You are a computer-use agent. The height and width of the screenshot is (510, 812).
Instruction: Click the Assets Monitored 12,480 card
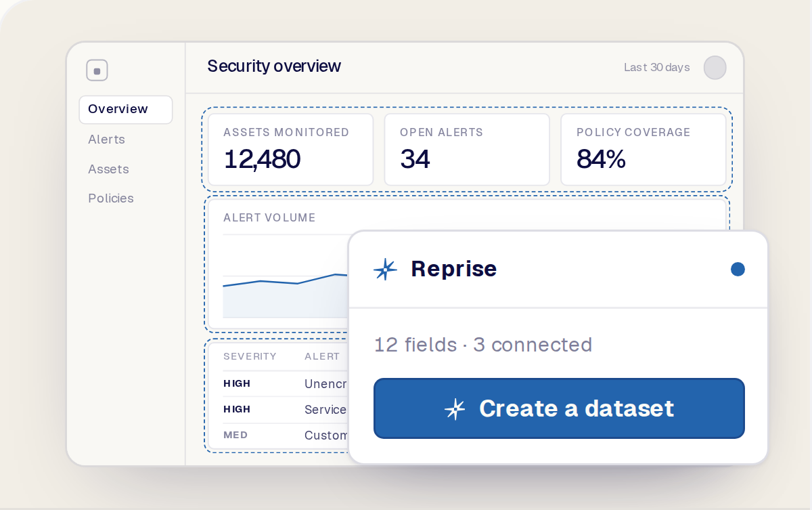pos(290,150)
